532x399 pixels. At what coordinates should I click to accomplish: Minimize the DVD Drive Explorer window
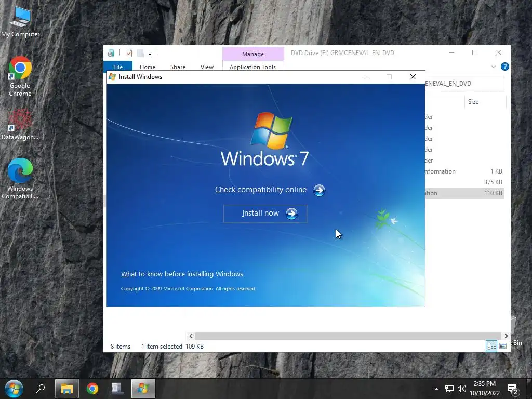(x=451, y=52)
